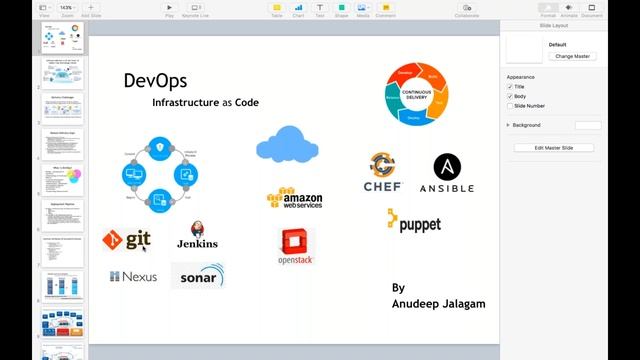
Task: Select the Continuous Delivery cycle image
Action: [x=417, y=94]
